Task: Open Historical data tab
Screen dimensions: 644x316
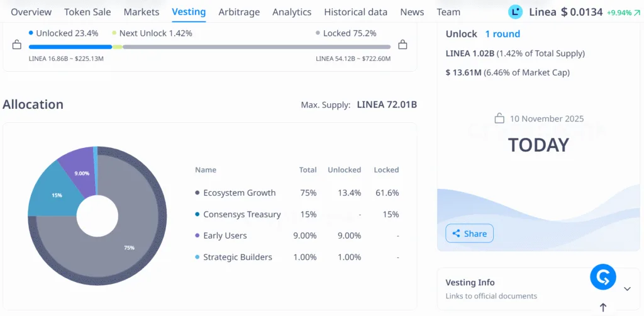Action: [356, 12]
